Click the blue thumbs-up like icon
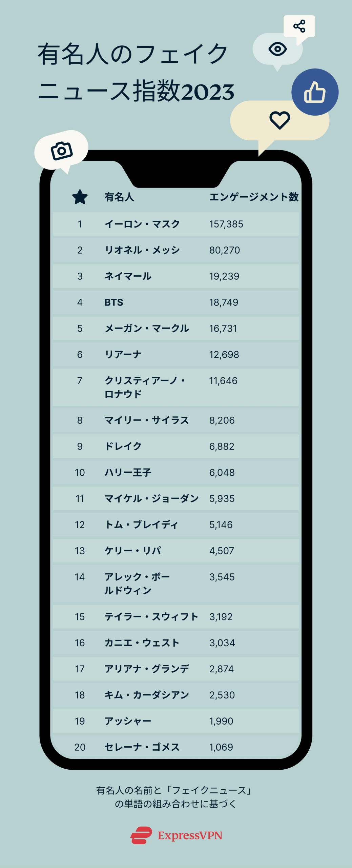This screenshot has height=868, width=352. point(315,92)
